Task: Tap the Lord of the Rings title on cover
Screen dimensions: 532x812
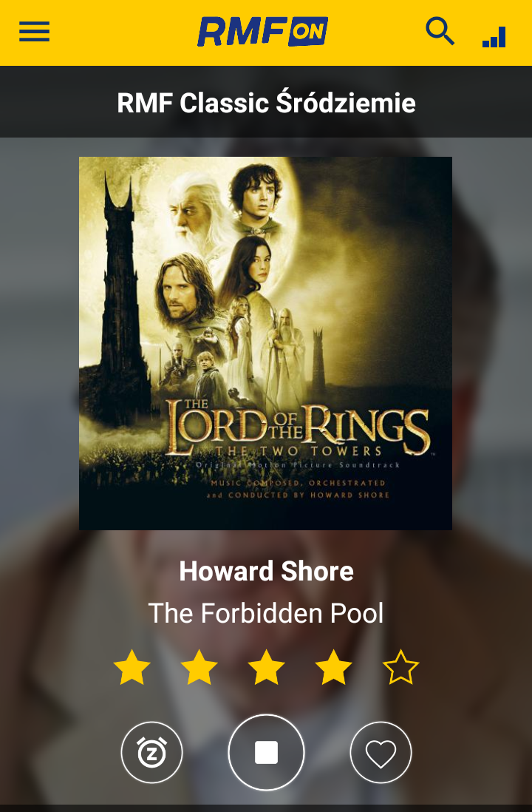Action: [x=297, y=426]
